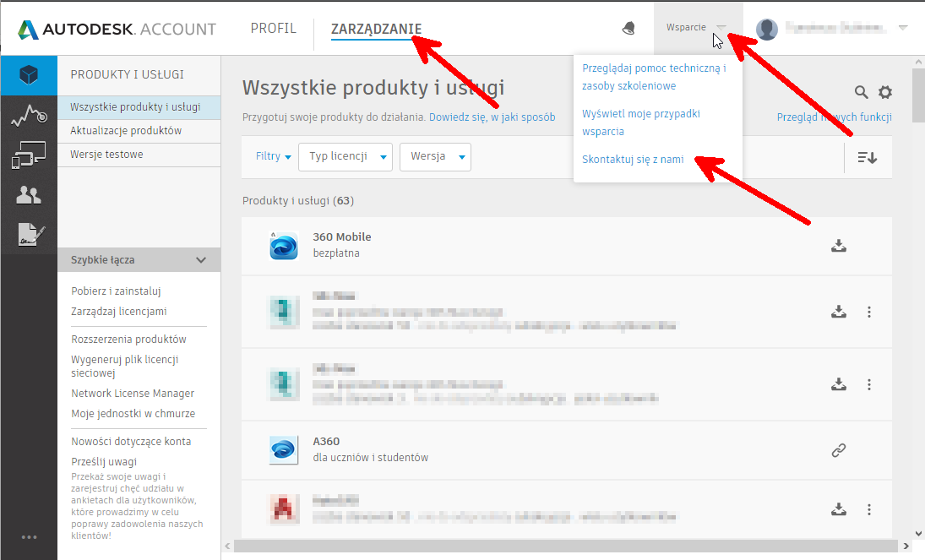The width and height of the screenshot is (925, 560).
Task: Switch to the PROFIL tab
Action: pyautogui.click(x=273, y=29)
